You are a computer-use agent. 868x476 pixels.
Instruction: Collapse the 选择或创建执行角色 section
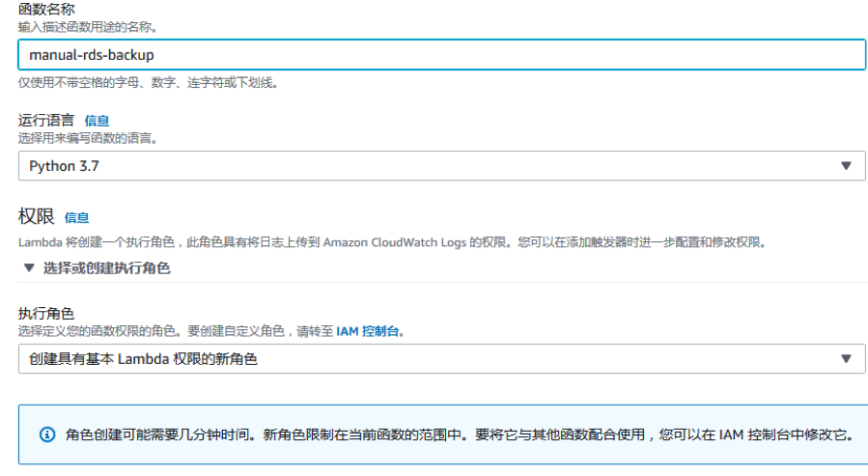point(97,268)
